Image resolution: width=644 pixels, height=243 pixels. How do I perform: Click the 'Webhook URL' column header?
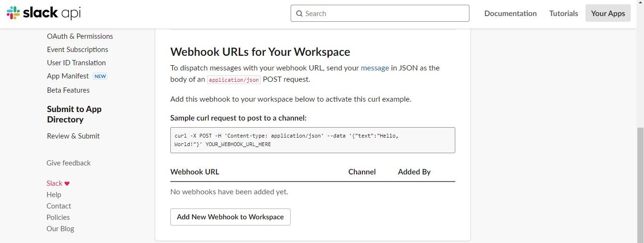[x=194, y=172]
